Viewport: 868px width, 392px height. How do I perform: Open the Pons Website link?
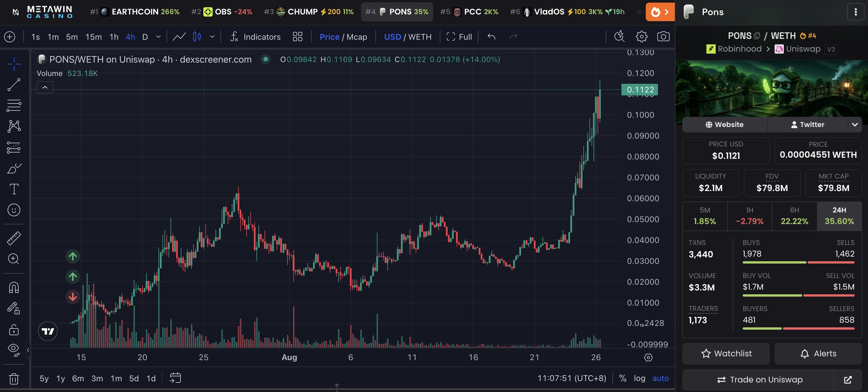724,125
